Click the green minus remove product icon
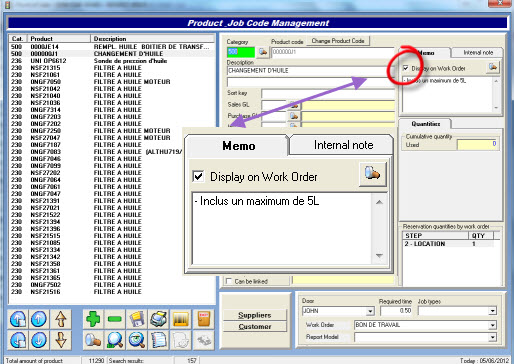This screenshot has width=514, height=364. [115, 319]
